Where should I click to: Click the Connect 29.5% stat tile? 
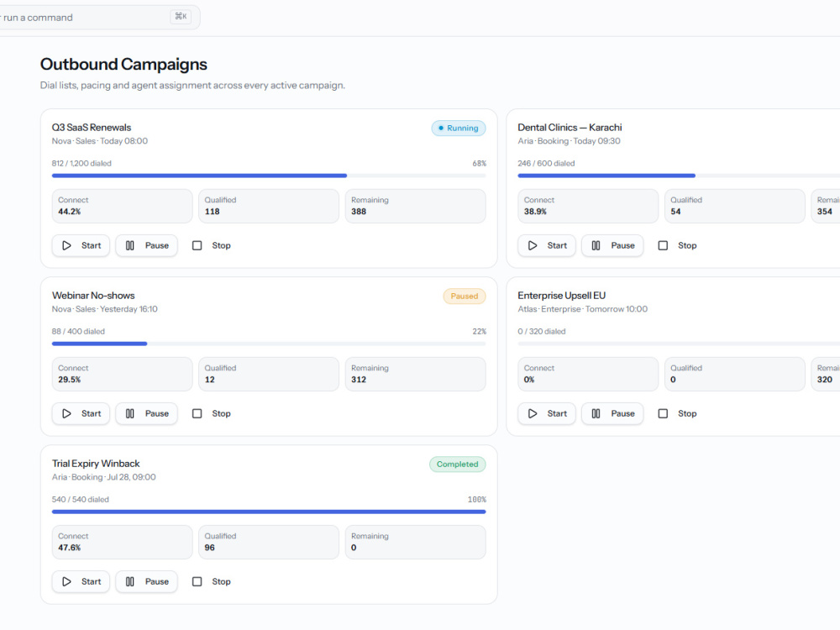[x=122, y=375]
